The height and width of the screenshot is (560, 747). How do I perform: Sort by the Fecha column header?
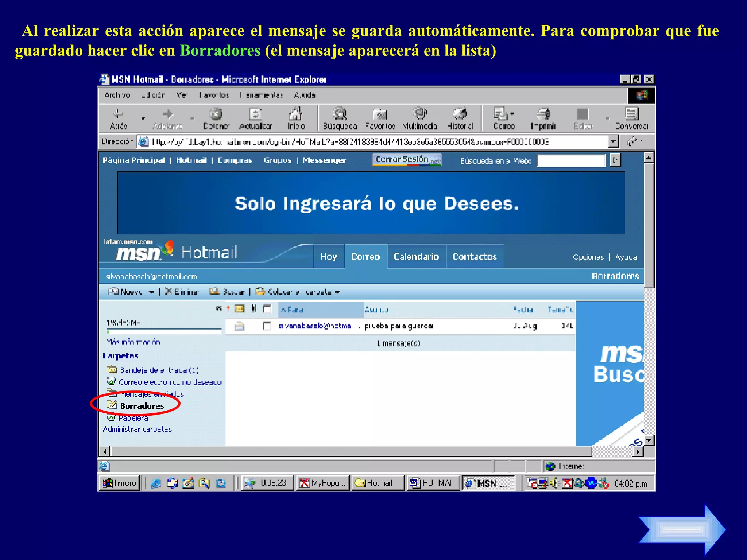pyautogui.click(x=523, y=310)
